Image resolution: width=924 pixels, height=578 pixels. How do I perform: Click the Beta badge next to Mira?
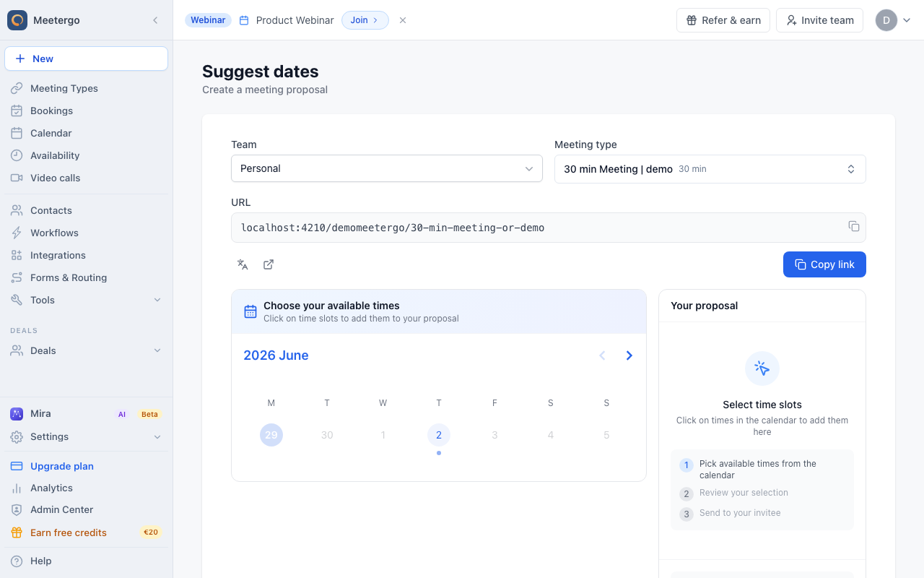149,414
